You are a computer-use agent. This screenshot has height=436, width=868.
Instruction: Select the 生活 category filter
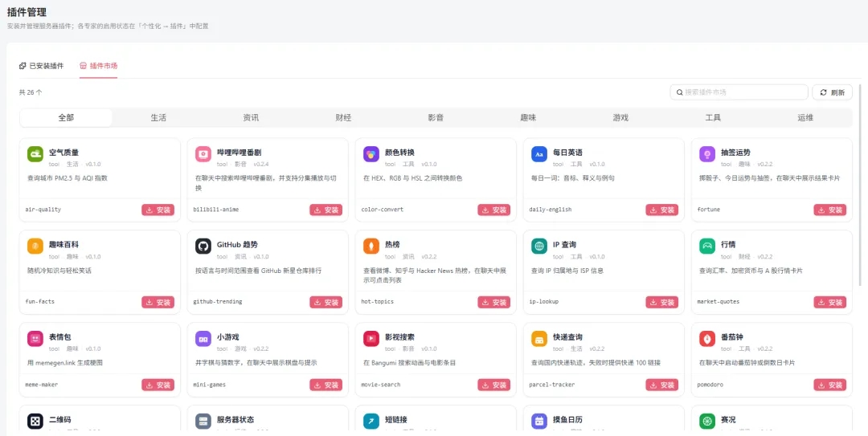[158, 118]
